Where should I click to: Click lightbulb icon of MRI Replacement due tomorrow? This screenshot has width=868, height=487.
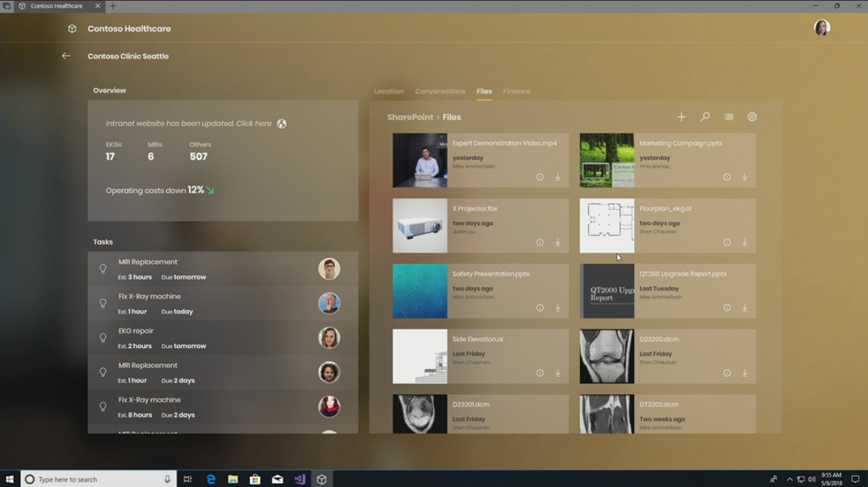click(x=103, y=269)
